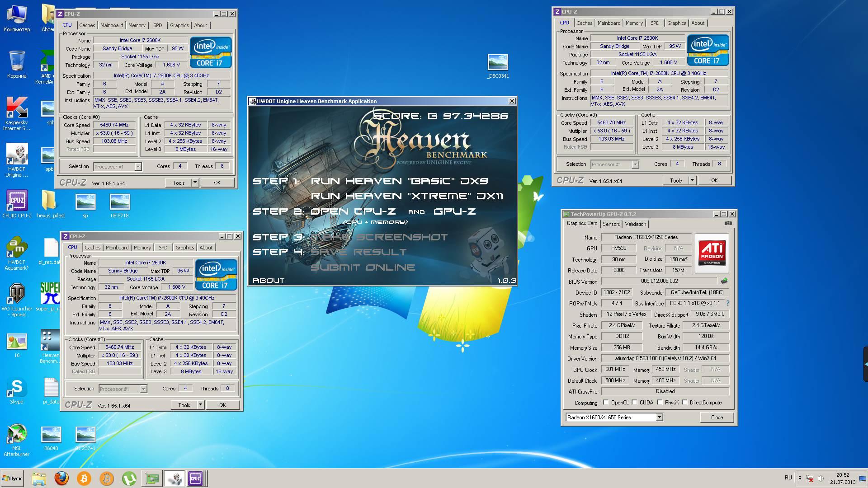This screenshot has height=488, width=868.
Task: Open the pi_data text file icon
Action: coord(51,391)
